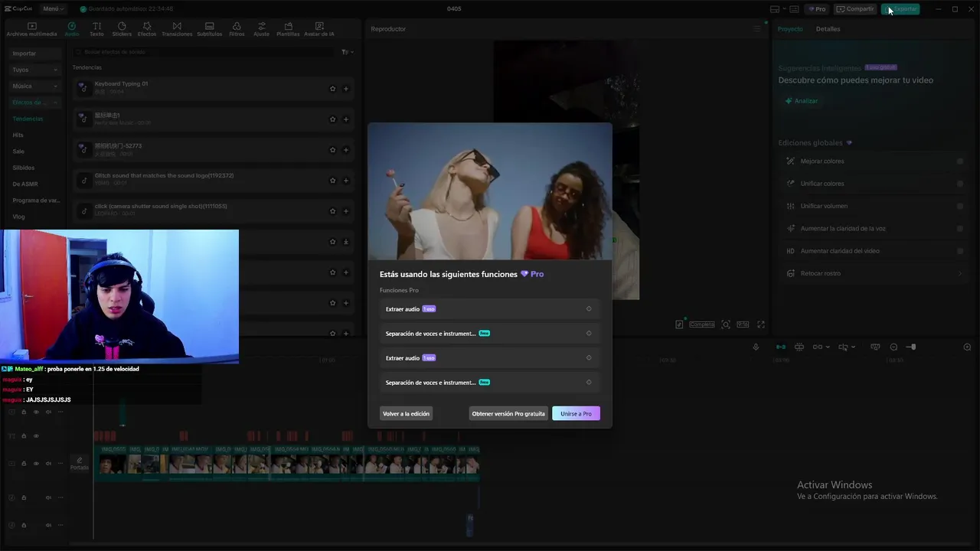Image resolution: width=980 pixels, height=551 pixels.
Task: Open the Stickers tool tab
Action: pyautogui.click(x=122, y=30)
